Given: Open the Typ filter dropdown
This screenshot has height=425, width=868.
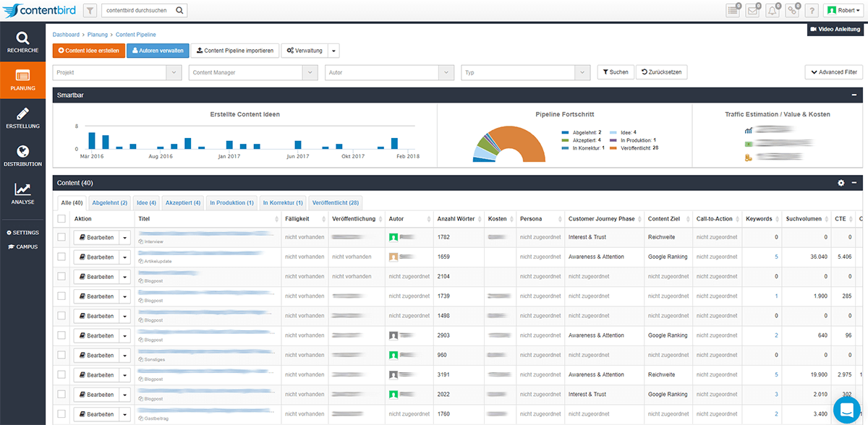Looking at the screenshot, I should click(x=526, y=72).
